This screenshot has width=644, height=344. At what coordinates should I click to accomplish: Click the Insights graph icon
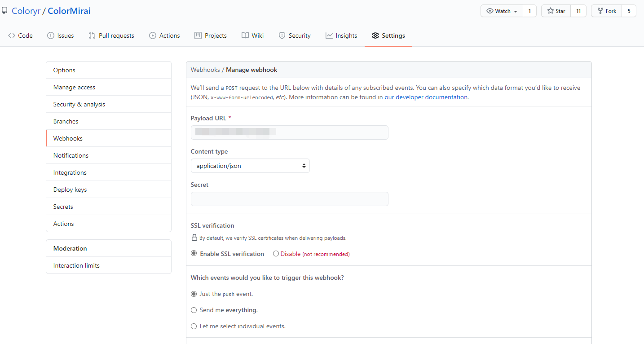(329, 35)
